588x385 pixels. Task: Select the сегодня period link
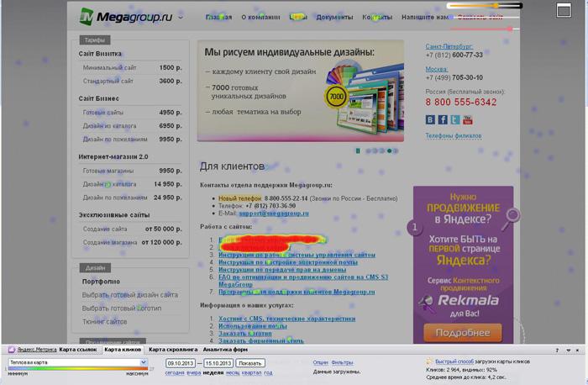175,373
